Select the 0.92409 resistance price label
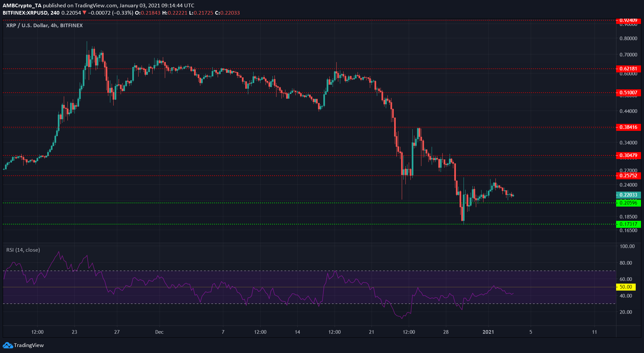 coord(628,20)
